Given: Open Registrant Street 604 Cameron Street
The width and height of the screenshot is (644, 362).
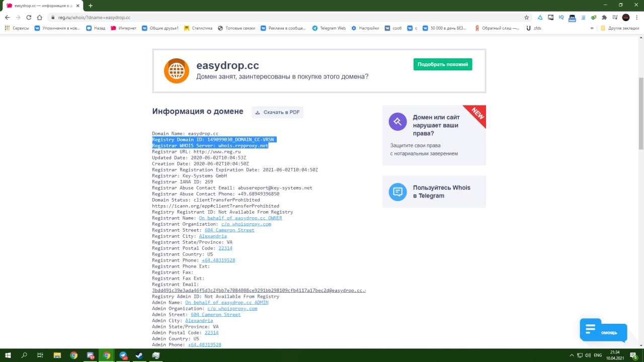Looking at the screenshot, I should click(229, 230).
